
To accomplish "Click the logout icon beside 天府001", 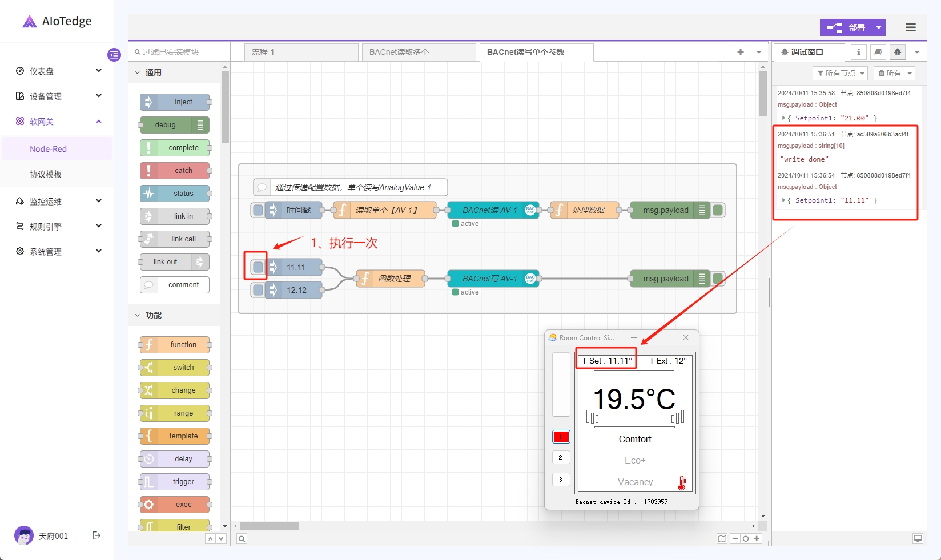I will coord(96,535).
